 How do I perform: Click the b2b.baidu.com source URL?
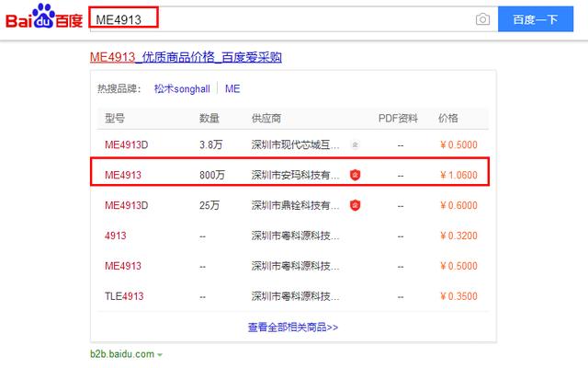click(x=122, y=353)
